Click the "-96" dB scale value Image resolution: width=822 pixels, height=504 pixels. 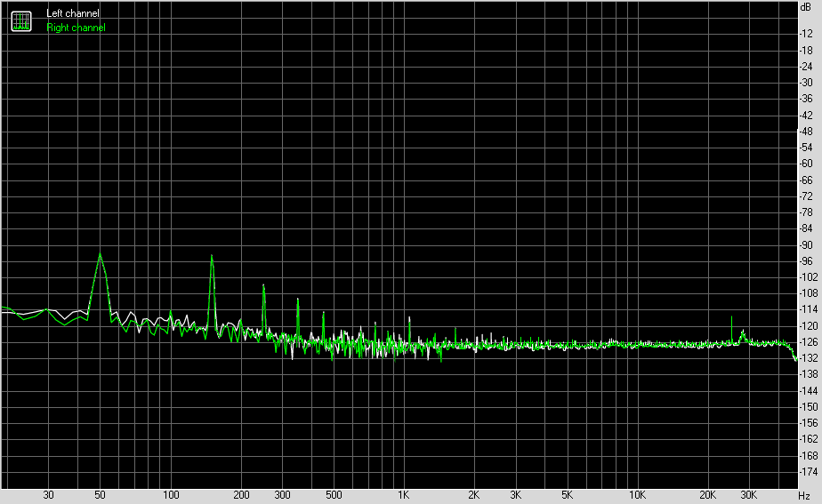[x=806, y=261]
